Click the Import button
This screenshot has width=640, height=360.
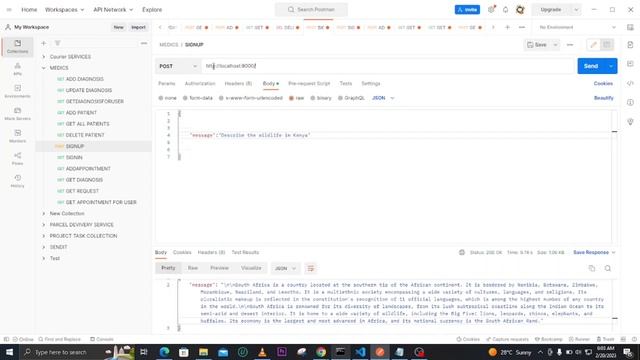tap(138, 27)
